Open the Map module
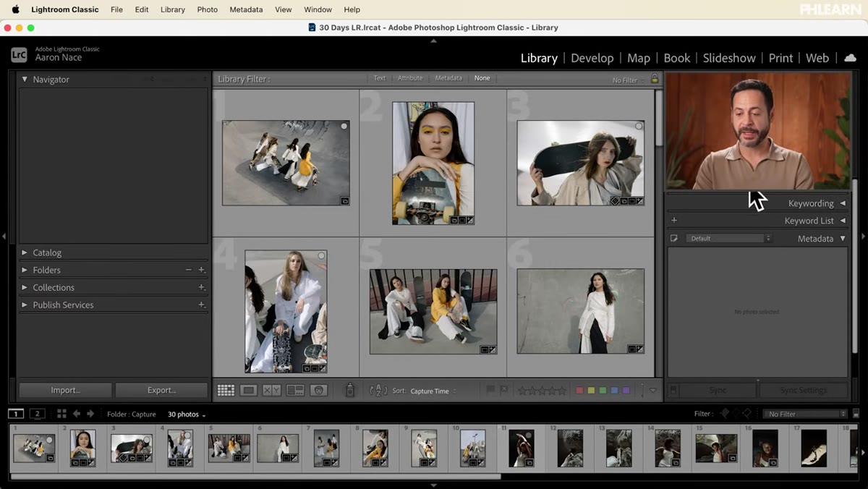The width and height of the screenshot is (868, 489). [639, 58]
